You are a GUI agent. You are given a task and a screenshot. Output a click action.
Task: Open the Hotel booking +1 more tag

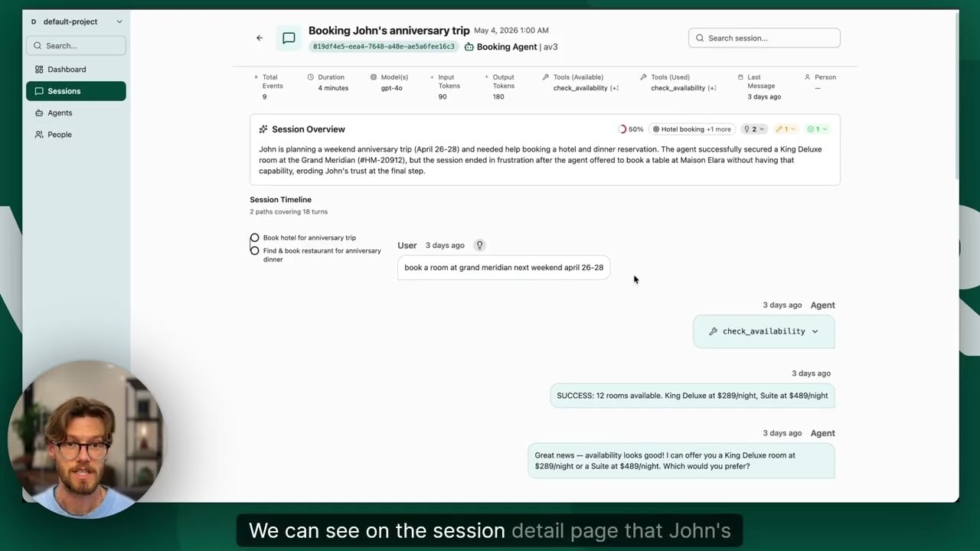[x=692, y=129]
